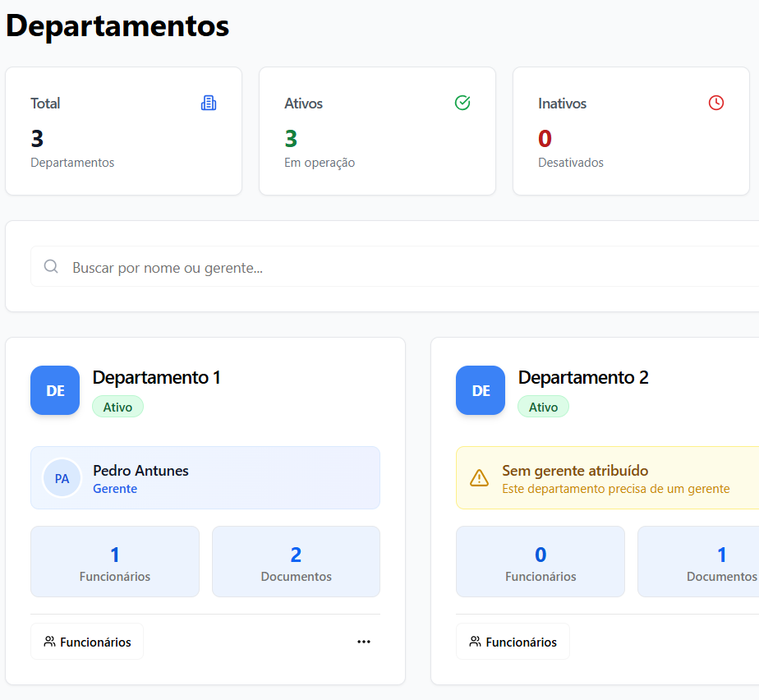Click the PA avatar next to Pedro Antunes

[62, 477]
